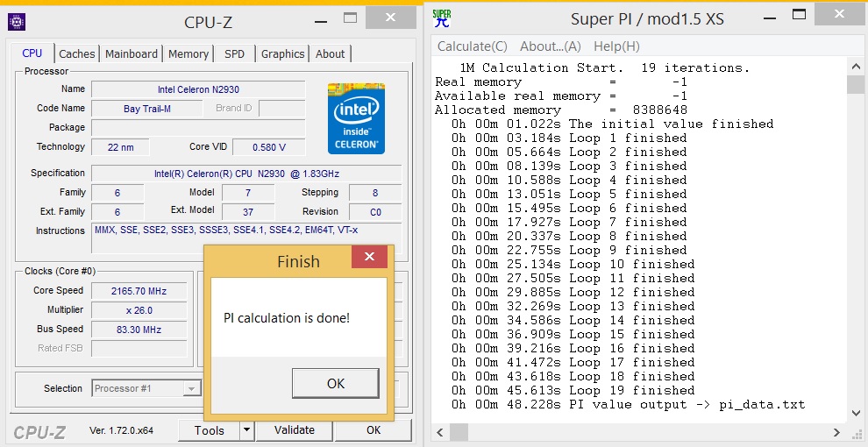
Task: Click the horizontal scrollbar right arrow
Action: (x=837, y=432)
